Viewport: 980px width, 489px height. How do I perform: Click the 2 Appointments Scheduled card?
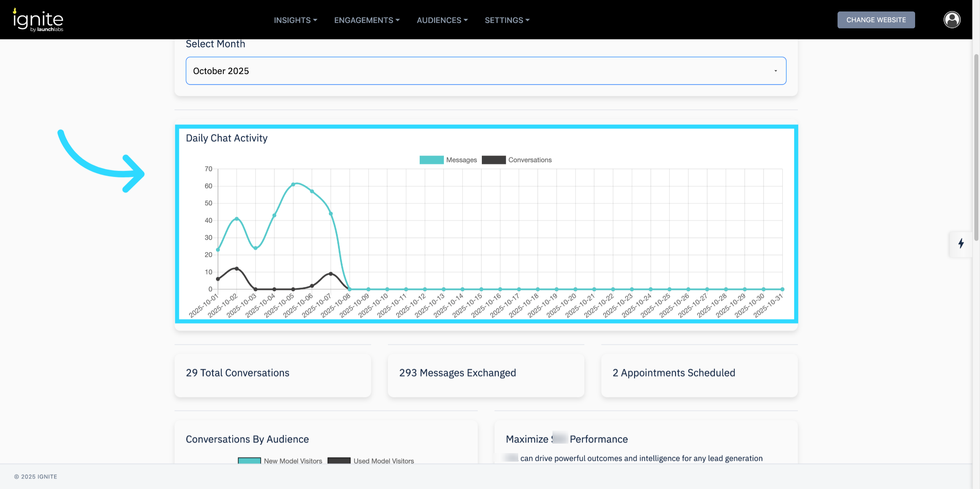[699, 375]
